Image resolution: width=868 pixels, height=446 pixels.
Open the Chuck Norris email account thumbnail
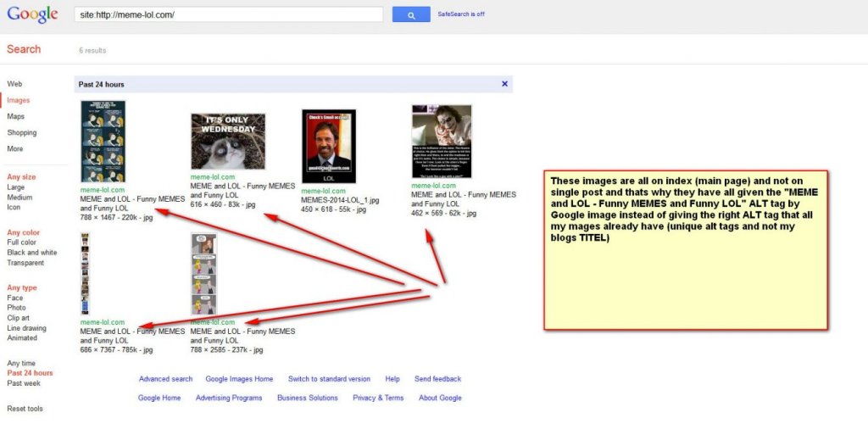[329, 147]
